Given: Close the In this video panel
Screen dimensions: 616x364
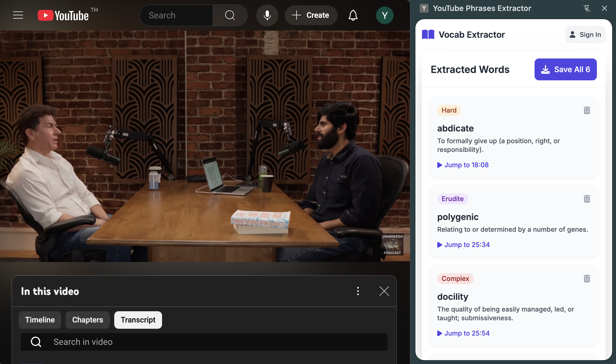Looking at the screenshot, I should click(384, 291).
